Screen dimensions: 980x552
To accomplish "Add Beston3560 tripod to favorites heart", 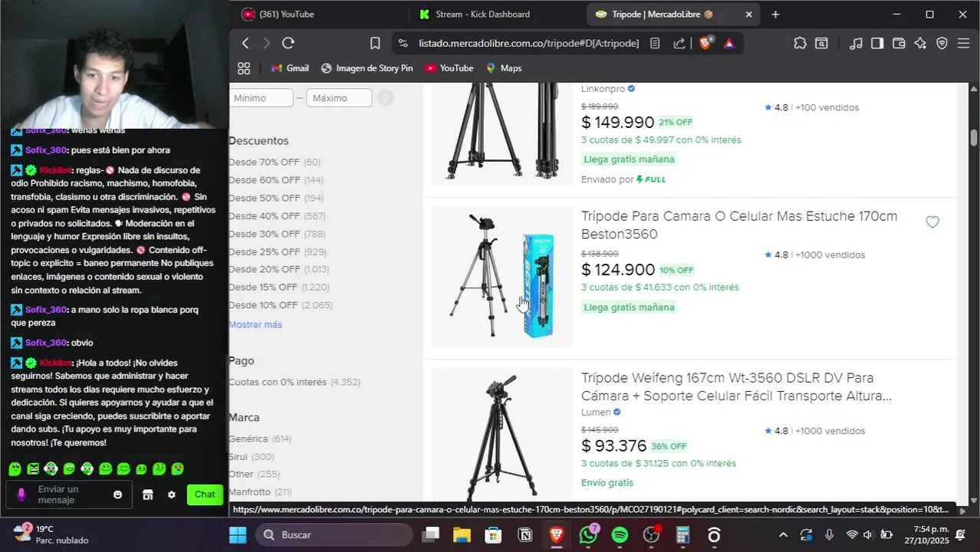I will tap(932, 222).
